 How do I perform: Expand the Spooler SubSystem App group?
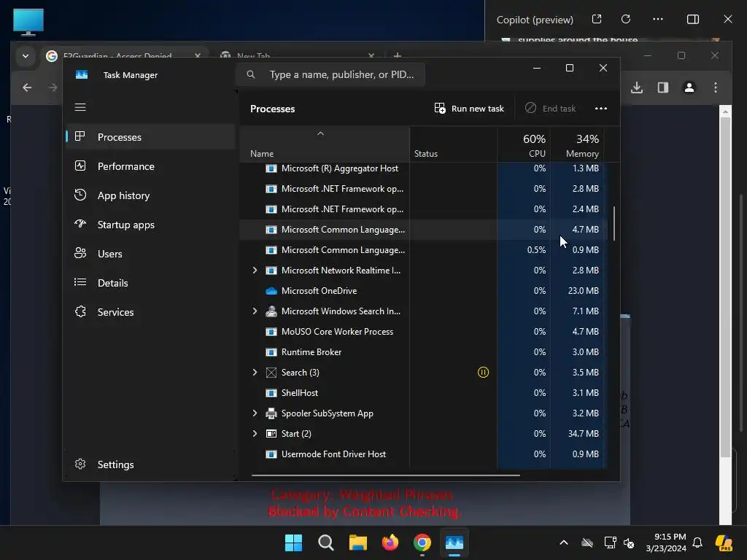255,413
